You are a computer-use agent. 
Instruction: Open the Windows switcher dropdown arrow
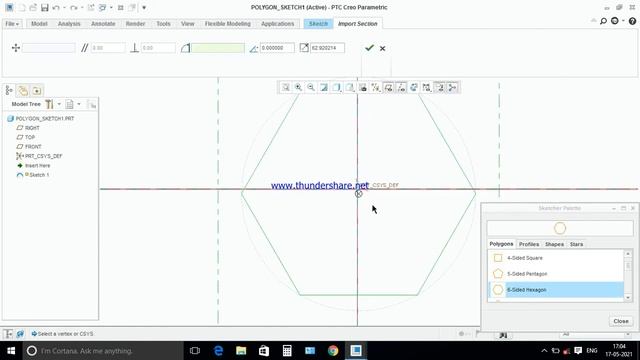(x=111, y=7)
